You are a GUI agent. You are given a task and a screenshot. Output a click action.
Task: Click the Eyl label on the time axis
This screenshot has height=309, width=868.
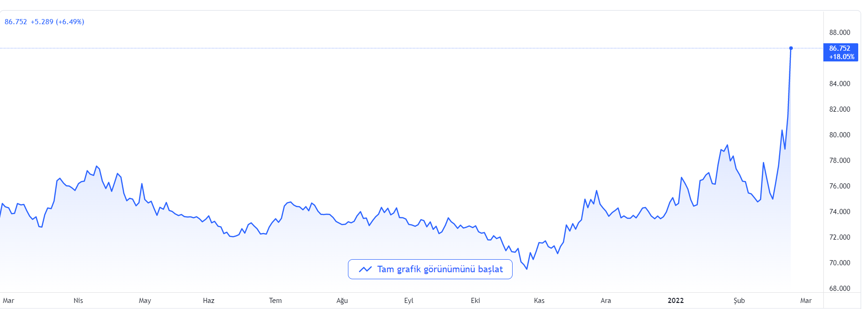[x=408, y=301]
